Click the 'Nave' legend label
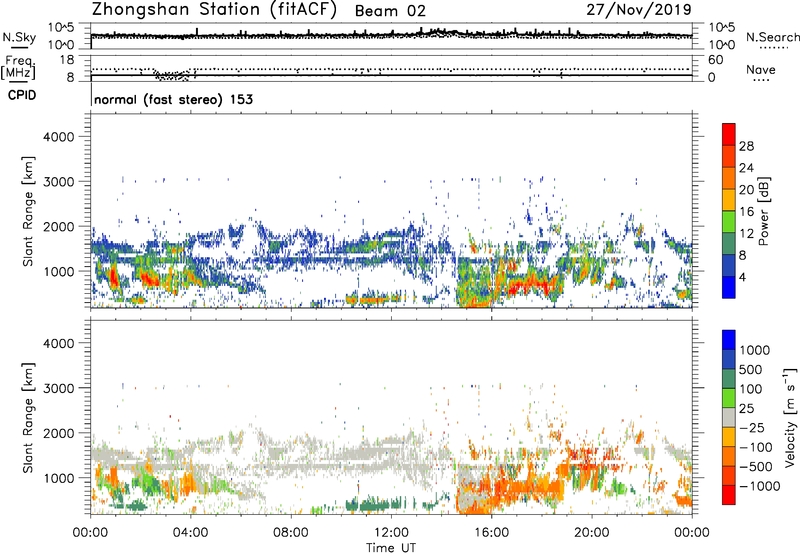The height and width of the screenshot is (554, 800). coord(760,69)
